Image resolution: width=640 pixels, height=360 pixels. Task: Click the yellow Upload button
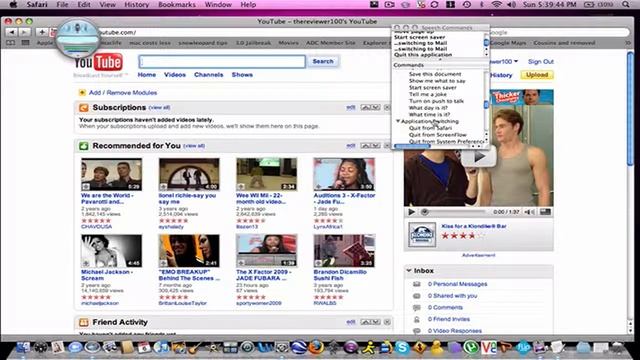tap(537, 75)
